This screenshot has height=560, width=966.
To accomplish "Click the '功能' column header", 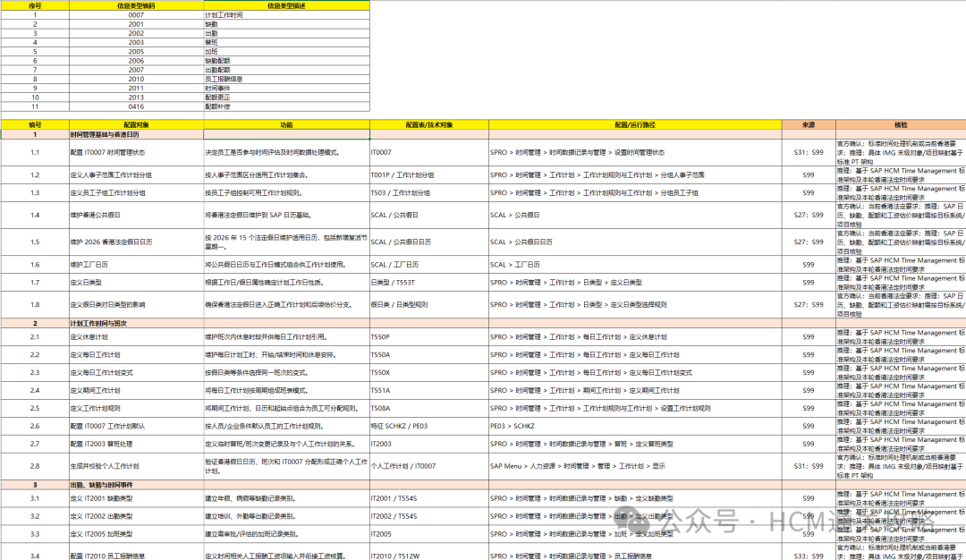I will pos(286,124).
